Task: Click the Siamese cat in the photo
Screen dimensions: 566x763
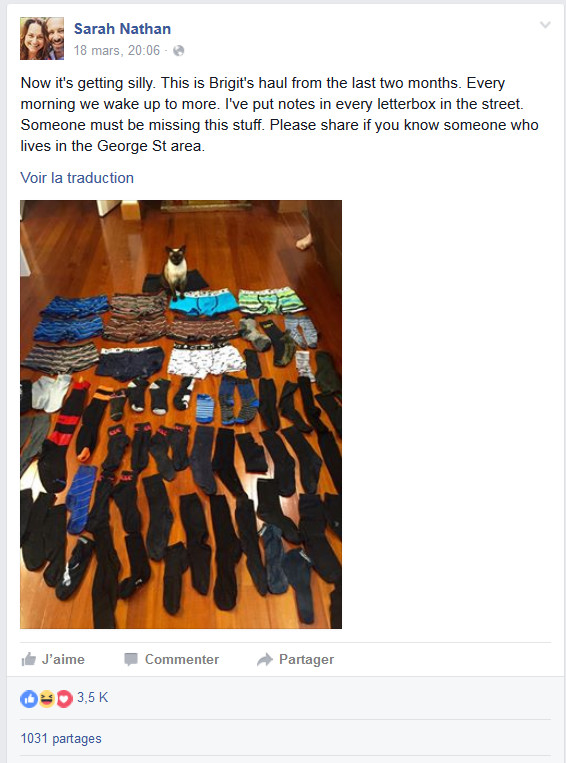Action: 175,271
